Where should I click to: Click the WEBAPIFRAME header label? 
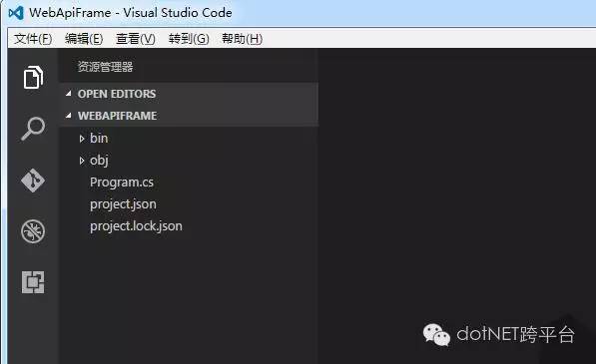117,116
